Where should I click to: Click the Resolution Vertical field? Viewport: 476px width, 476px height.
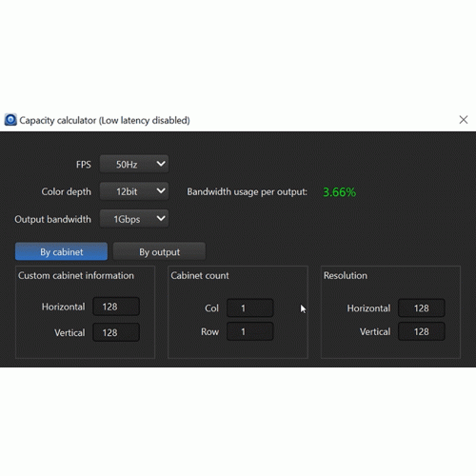pyautogui.click(x=422, y=331)
